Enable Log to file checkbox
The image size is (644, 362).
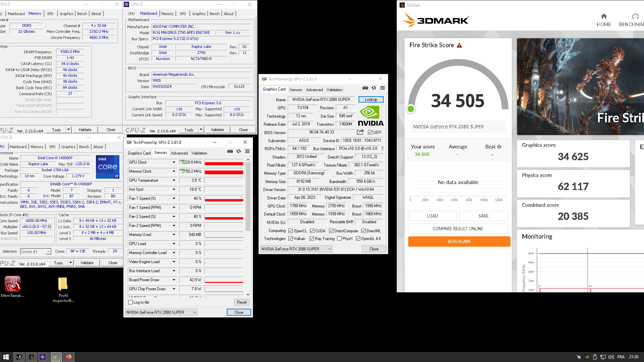tap(130, 302)
